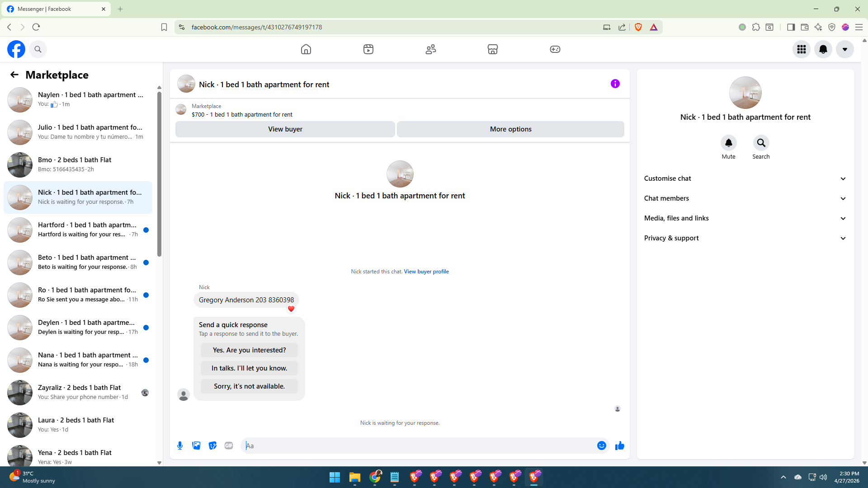868x488 pixels.
Task: Open the Beto conversation
Action: click(x=78, y=263)
